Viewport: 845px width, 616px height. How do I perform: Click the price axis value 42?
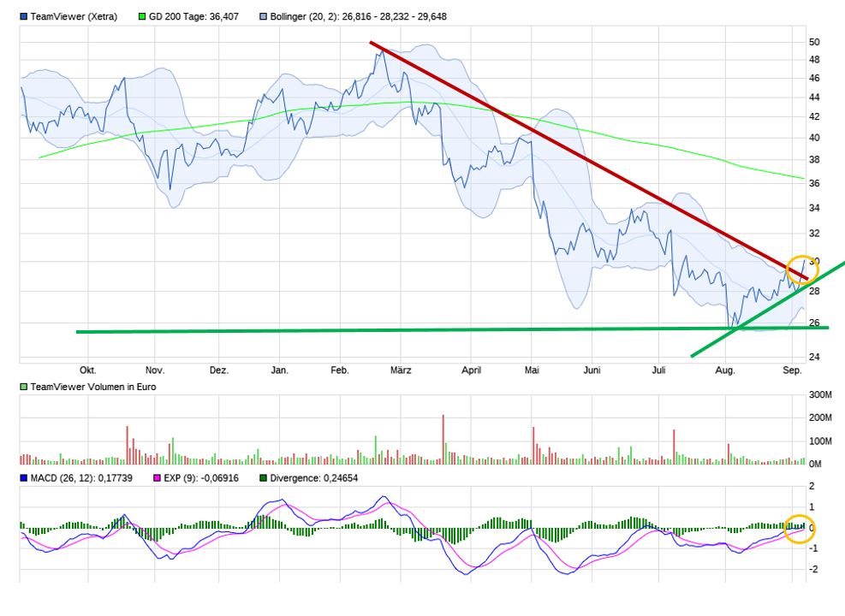pyautogui.click(x=814, y=117)
